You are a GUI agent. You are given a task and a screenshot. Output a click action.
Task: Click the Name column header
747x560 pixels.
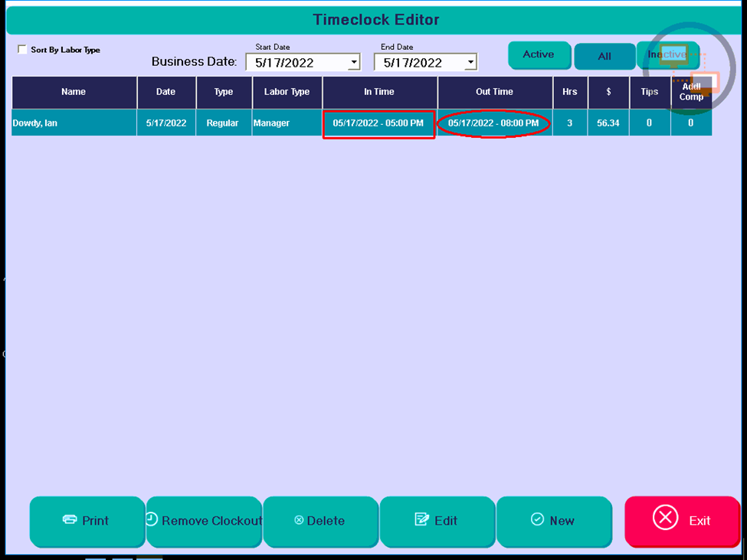tap(74, 93)
